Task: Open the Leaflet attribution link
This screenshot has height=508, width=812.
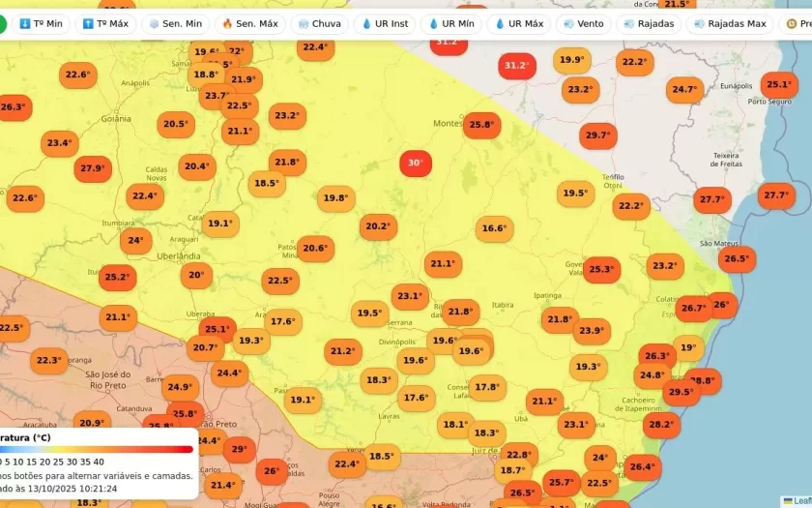Action: [x=800, y=501]
